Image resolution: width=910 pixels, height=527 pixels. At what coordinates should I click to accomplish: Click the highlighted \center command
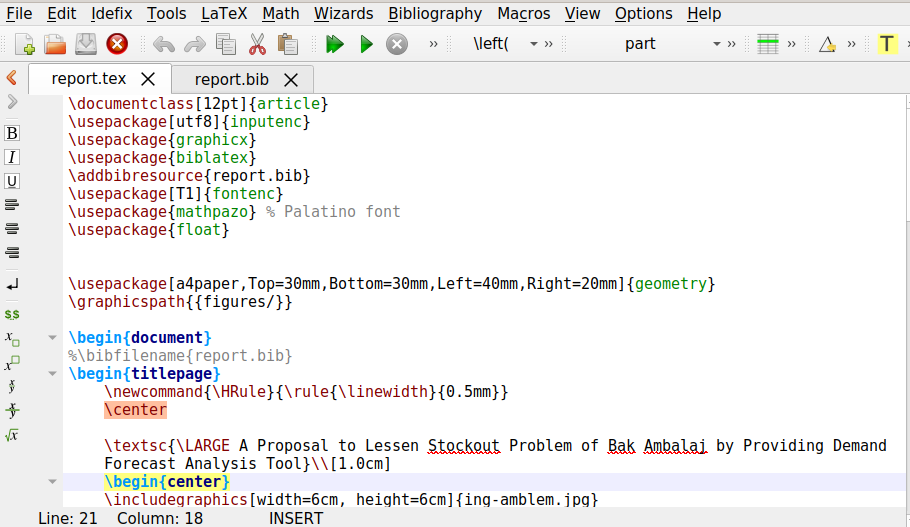[136, 410]
